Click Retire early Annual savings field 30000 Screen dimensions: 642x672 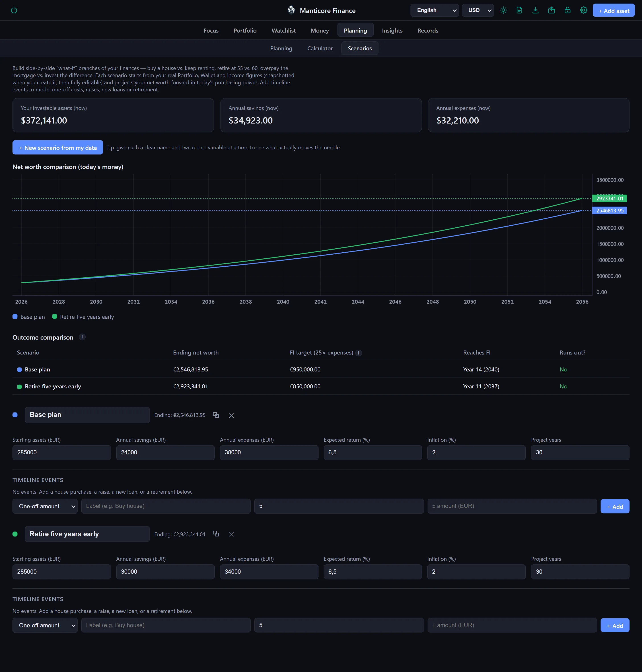point(165,572)
